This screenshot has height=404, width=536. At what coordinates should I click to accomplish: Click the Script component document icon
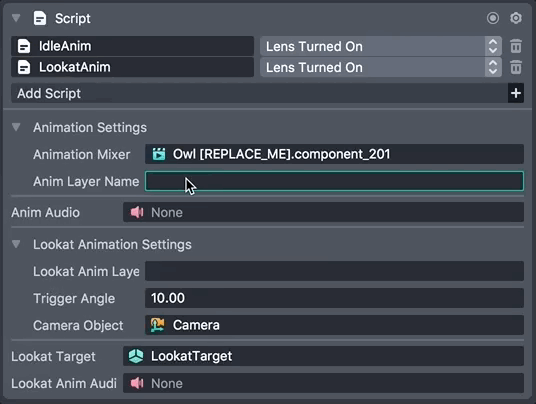40,18
